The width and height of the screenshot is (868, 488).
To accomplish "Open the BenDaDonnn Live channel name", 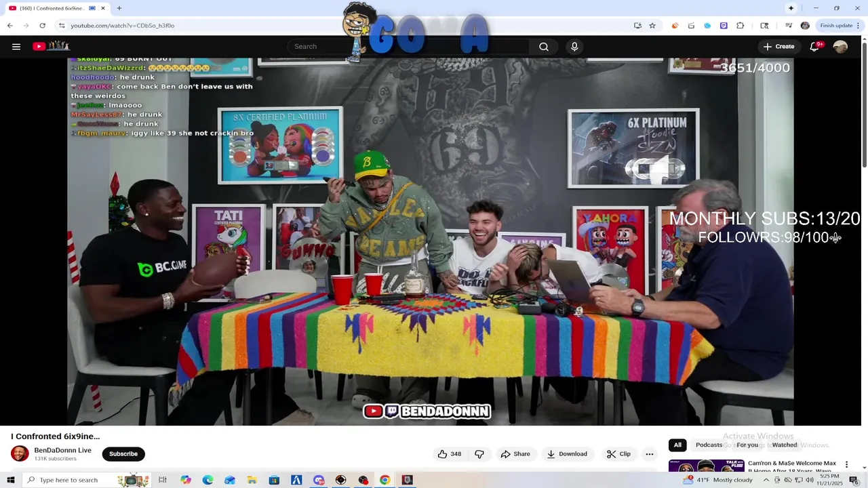I will tap(62, 450).
